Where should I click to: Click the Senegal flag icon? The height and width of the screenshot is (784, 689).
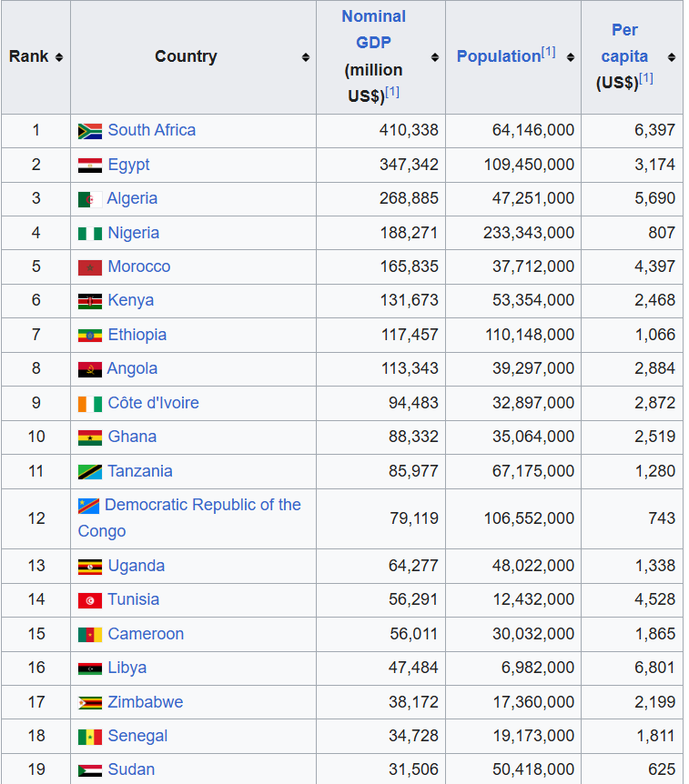[90, 737]
